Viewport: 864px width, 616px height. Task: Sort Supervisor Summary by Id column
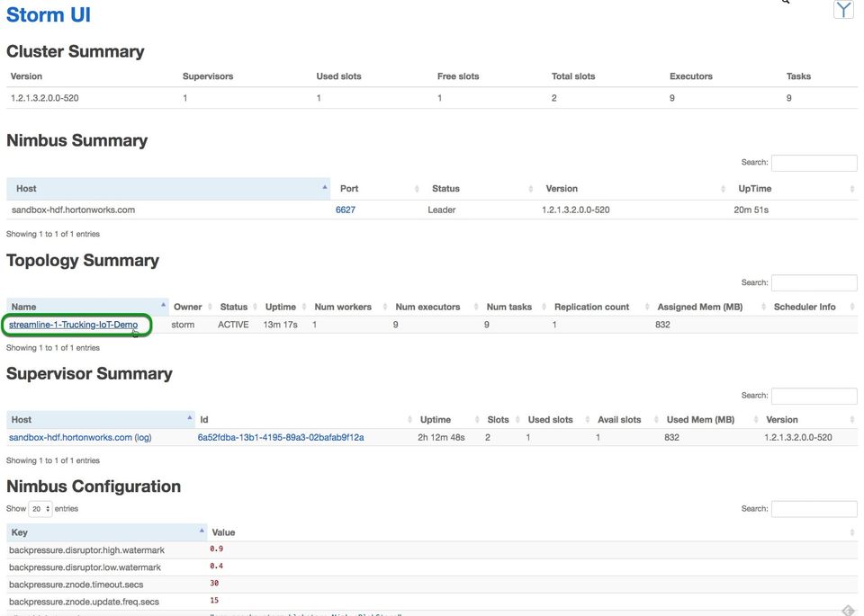click(304, 419)
